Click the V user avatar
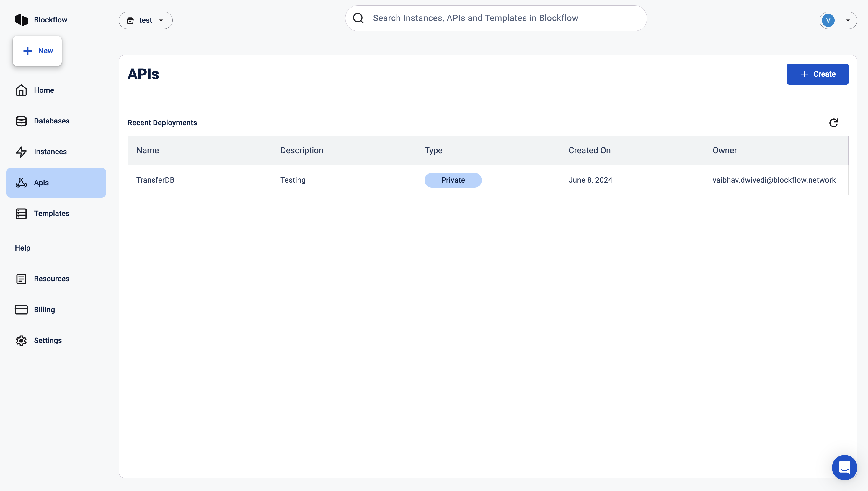Image resolution: width=868 pixels, height=491 pixels. (828, 21)
